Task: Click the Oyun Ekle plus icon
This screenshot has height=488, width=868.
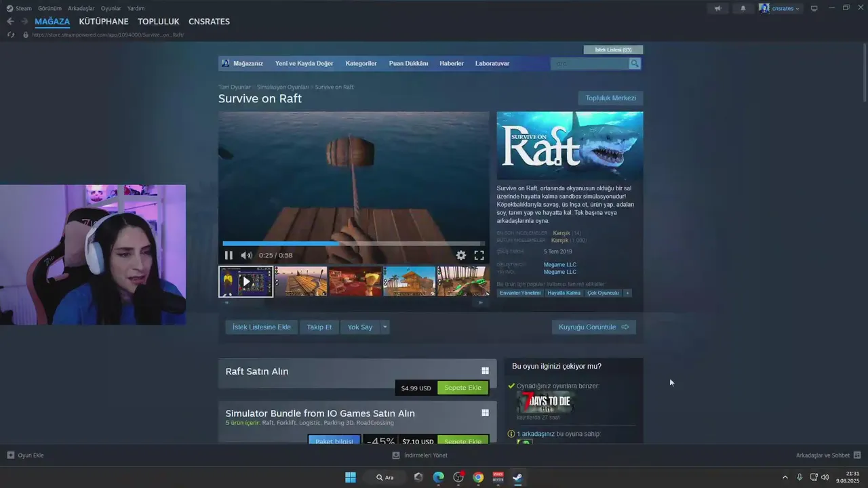Action: click(x=11, y=455)
